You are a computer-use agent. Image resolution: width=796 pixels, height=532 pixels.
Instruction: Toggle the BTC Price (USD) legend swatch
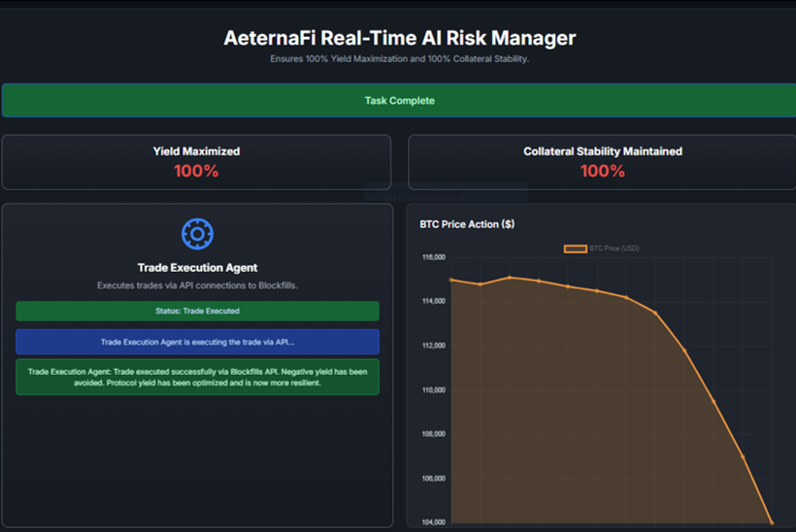[x=576, y=249]
